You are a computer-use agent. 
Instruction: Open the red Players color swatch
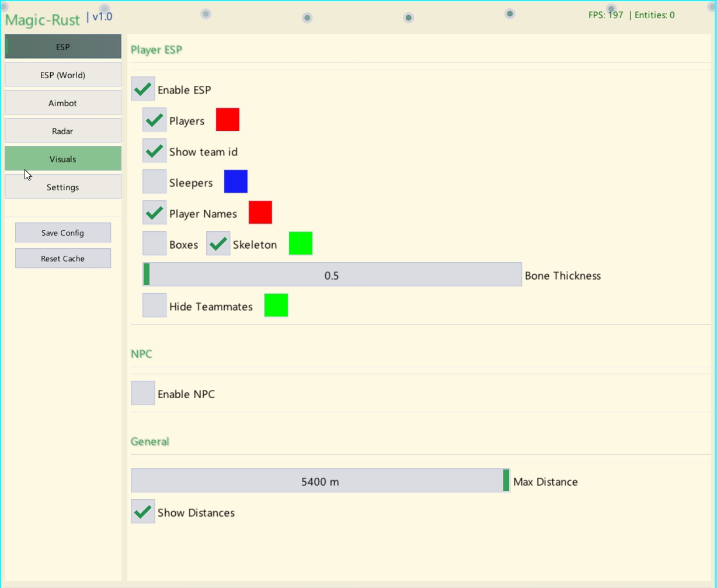click(228, 120)
